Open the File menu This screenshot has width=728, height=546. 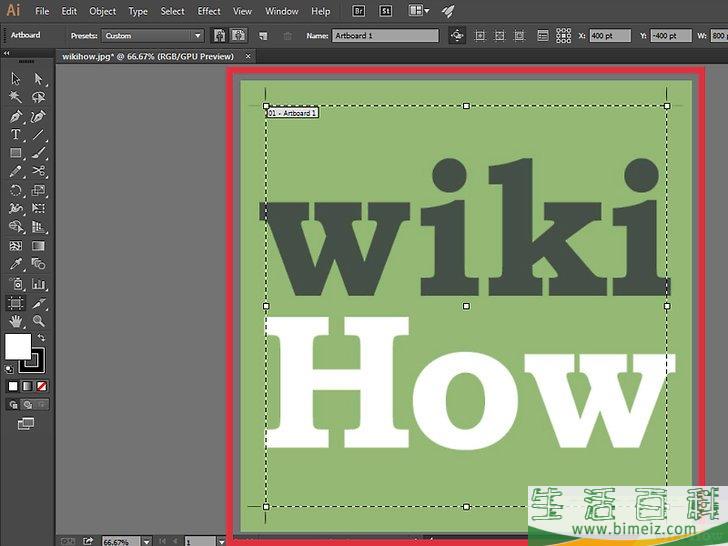[42, 11]
